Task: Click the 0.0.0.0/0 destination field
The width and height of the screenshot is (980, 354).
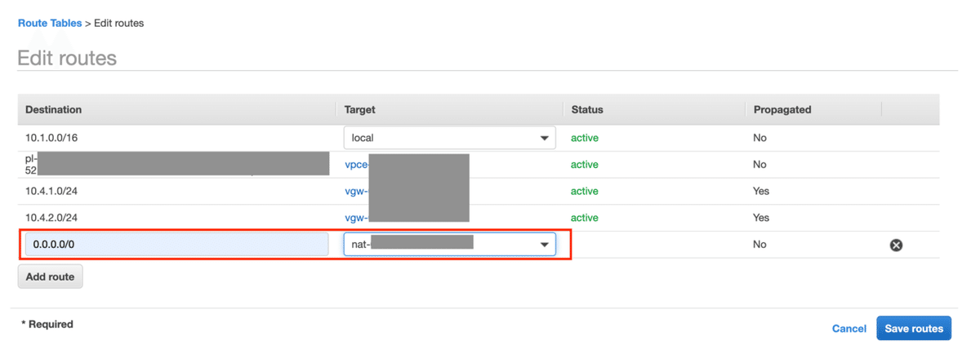Action: pyautogui.click(x=176, y=245)
